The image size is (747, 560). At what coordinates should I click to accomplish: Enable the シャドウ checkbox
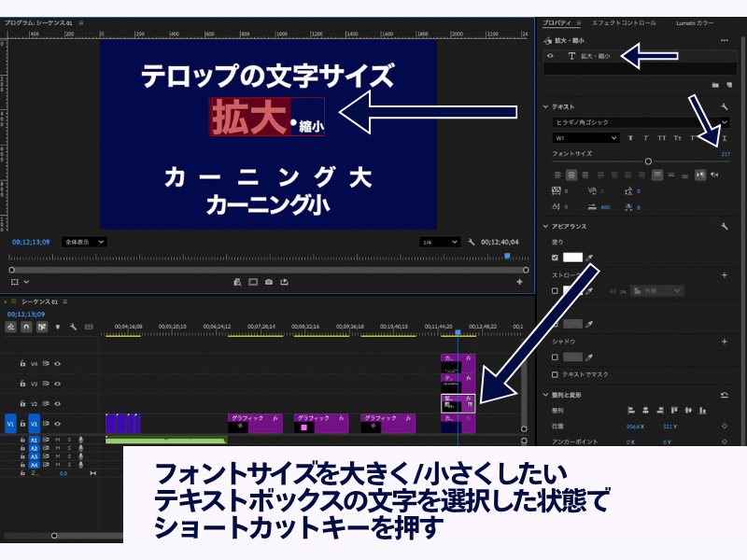click(556, 357)
